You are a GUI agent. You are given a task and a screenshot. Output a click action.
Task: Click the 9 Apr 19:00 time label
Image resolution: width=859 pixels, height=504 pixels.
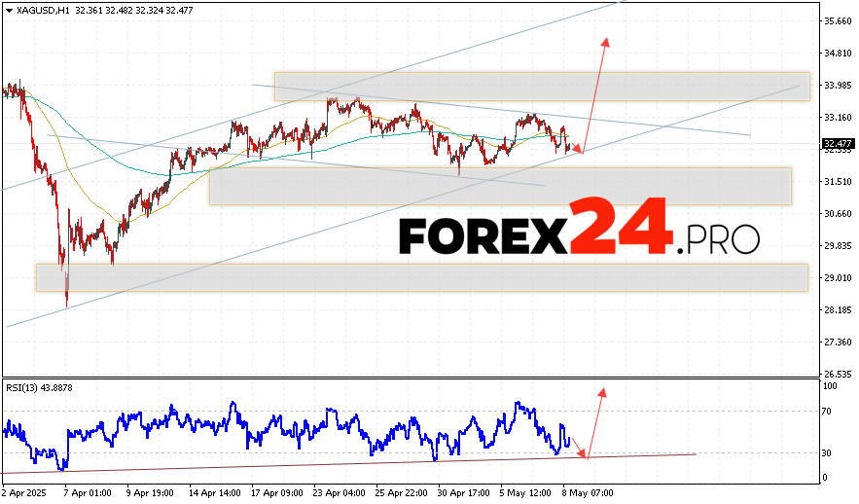tap(150, 493)
